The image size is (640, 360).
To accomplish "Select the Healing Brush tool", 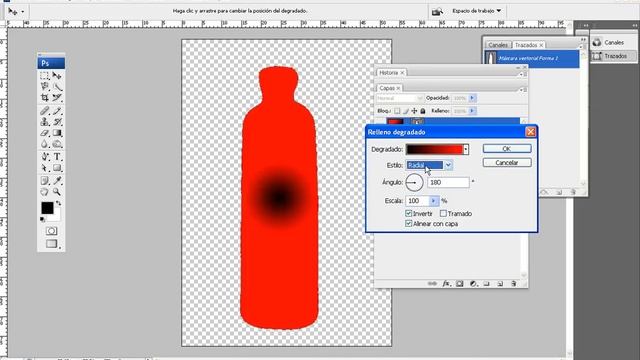I will (44, 111).
